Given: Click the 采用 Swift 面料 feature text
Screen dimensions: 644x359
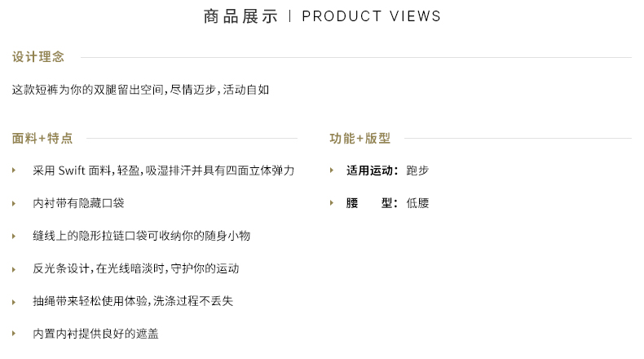Looking at the screenshot, I should click(x=164, y=171).
